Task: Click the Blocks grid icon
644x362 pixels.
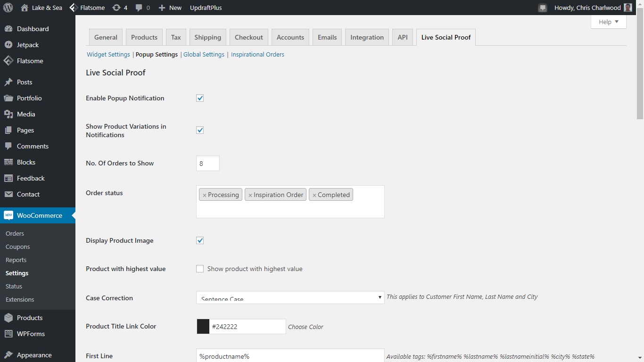Action: pyautogui.click(x=8, y=162)
